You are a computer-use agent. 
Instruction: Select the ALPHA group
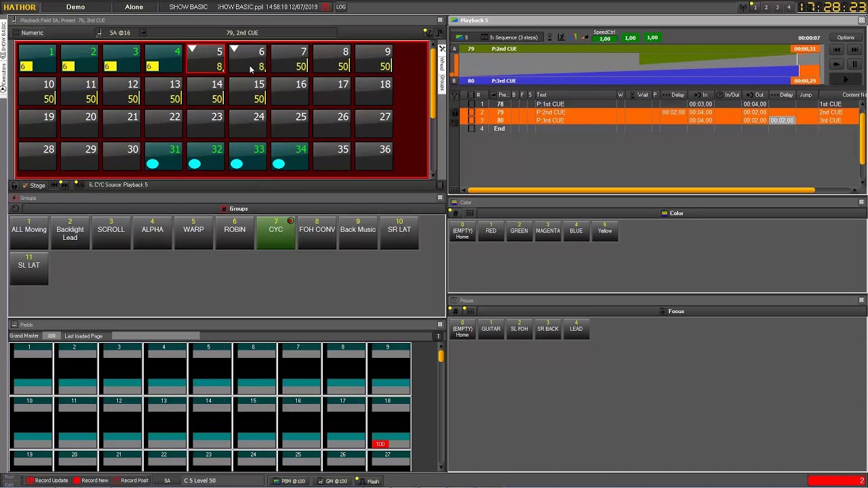point(153,232)
